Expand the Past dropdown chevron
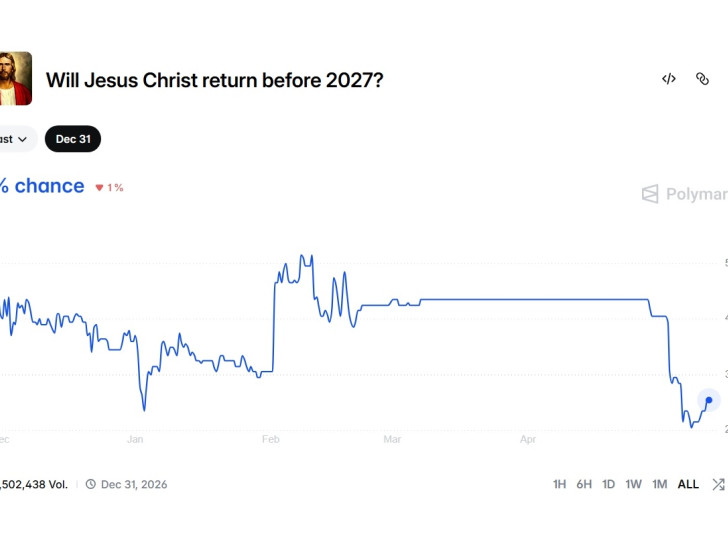 [x=22, y=139]
